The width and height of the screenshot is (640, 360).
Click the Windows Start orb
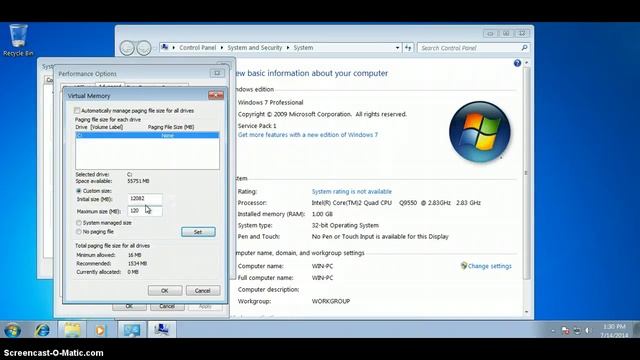12,330
